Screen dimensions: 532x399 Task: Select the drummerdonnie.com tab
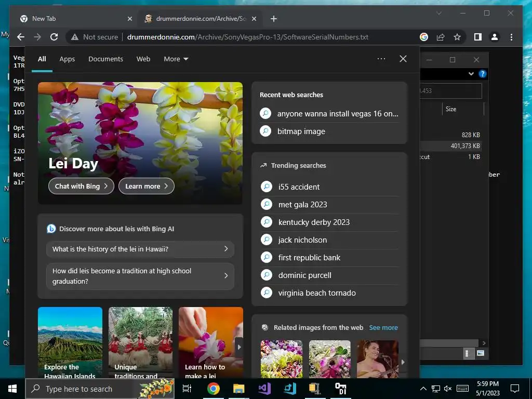(x=199, y=19)
